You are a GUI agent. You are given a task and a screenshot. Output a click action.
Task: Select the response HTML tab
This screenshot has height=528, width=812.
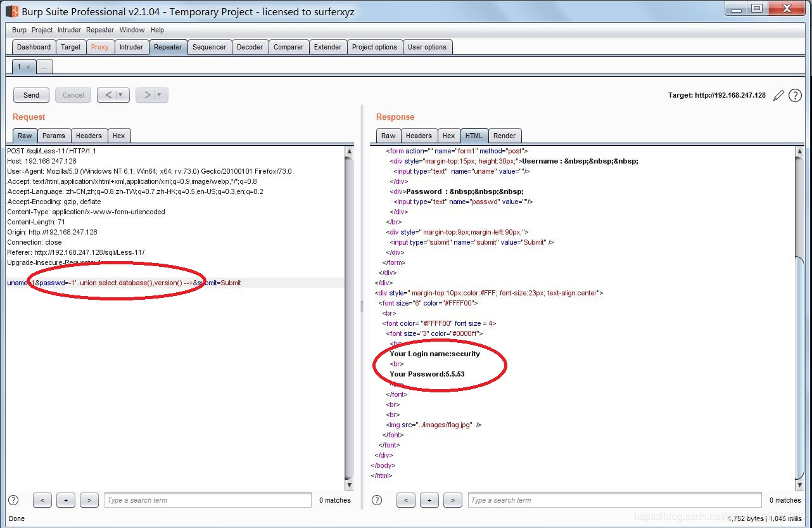click(x=474, y=136)
